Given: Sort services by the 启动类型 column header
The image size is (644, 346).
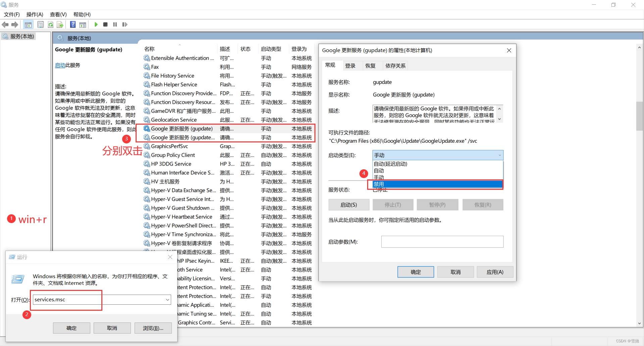Looking at the screenshot, I should click(274, 49).
